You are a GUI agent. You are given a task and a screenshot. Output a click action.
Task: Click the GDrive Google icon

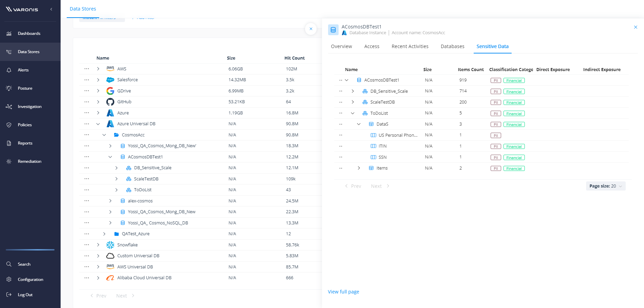pos(110,91)
